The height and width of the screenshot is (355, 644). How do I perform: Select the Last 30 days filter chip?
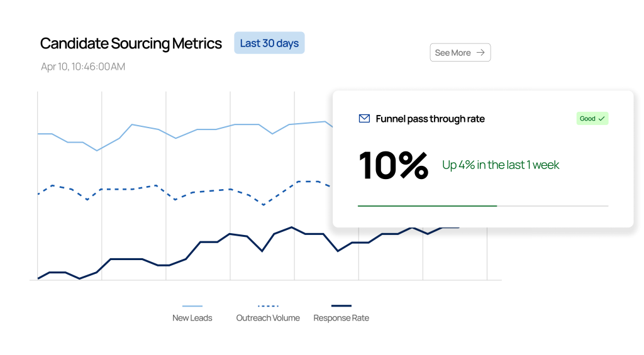[269, 43]
